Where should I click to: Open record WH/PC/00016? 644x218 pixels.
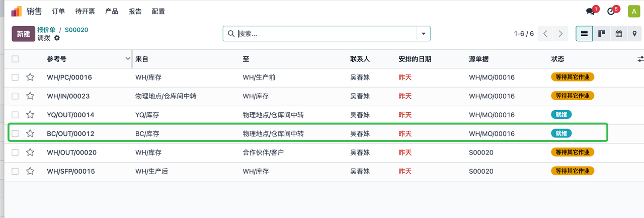69,77
